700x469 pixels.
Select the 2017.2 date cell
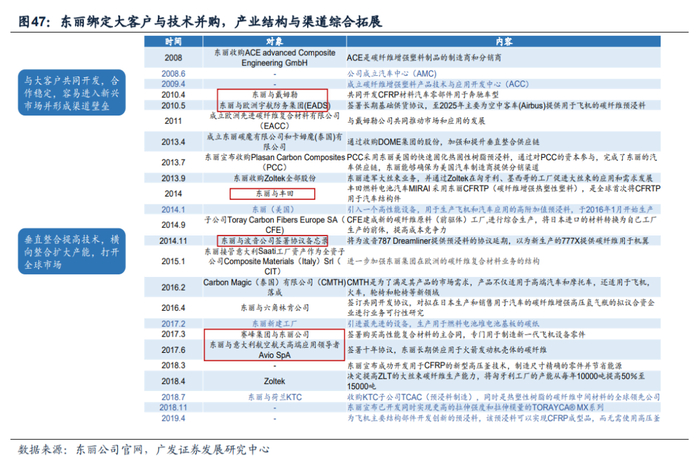click(x=173, y=324)
